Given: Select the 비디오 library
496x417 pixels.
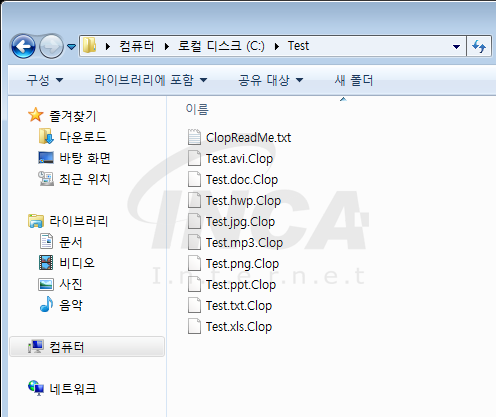Looking at the screenshot, I should tap(67, 263).
